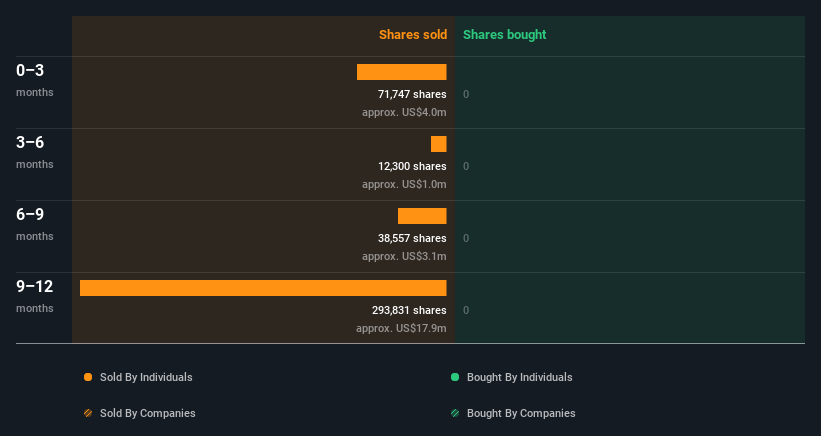Viewport: 821px width, 436px height.
Task: Click the bought 0 in the 9–12 months row
Action: pos(466,310)
